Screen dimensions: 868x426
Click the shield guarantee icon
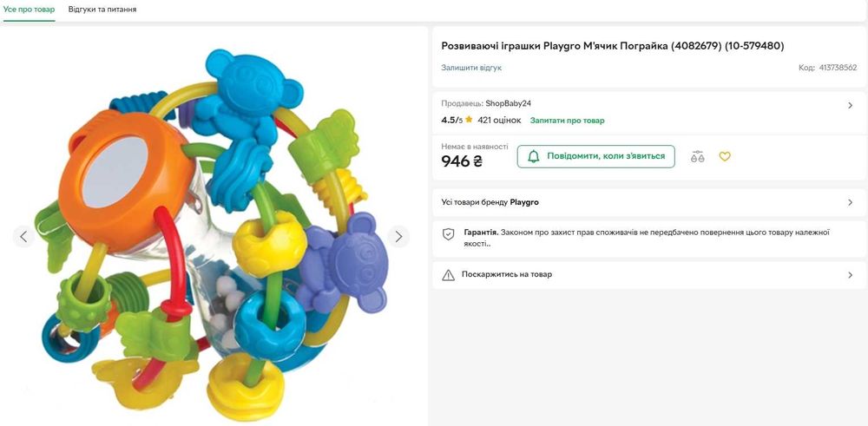point(449,234)
